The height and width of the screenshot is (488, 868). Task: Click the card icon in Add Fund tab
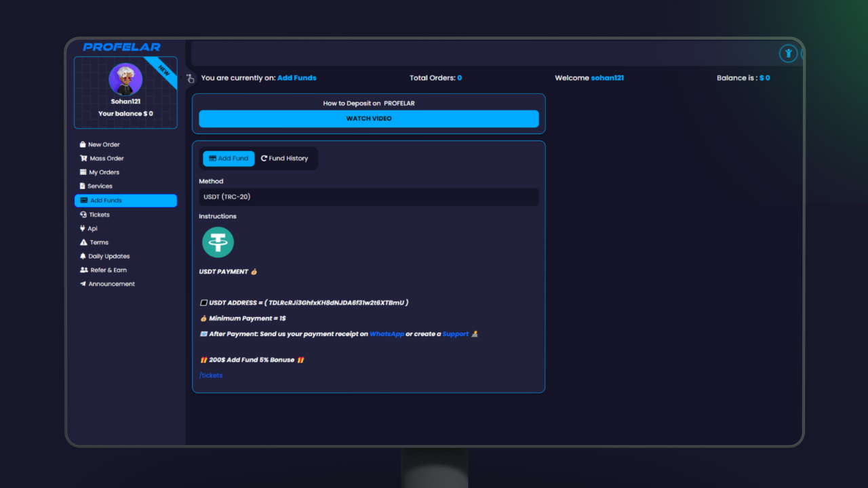pos(212,159)
